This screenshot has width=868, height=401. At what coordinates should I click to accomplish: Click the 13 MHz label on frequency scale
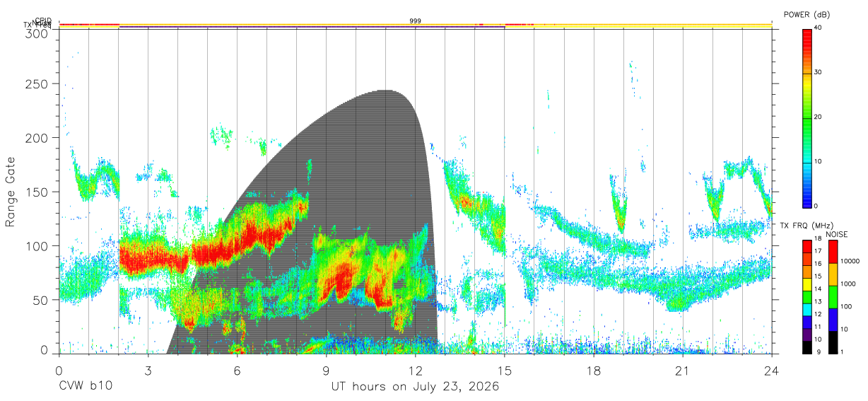pos(818,302)
